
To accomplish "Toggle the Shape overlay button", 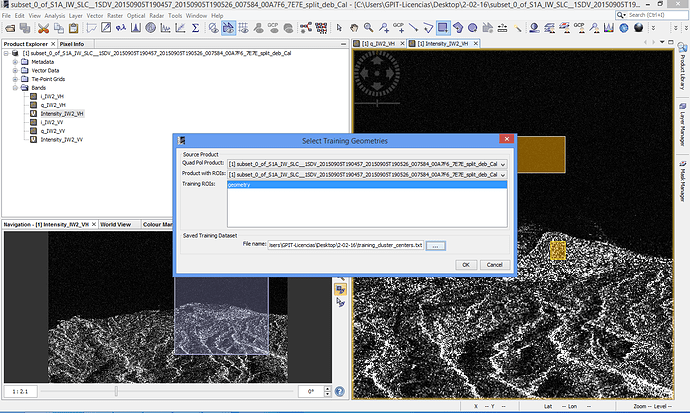I will click(x=228, y=28).
